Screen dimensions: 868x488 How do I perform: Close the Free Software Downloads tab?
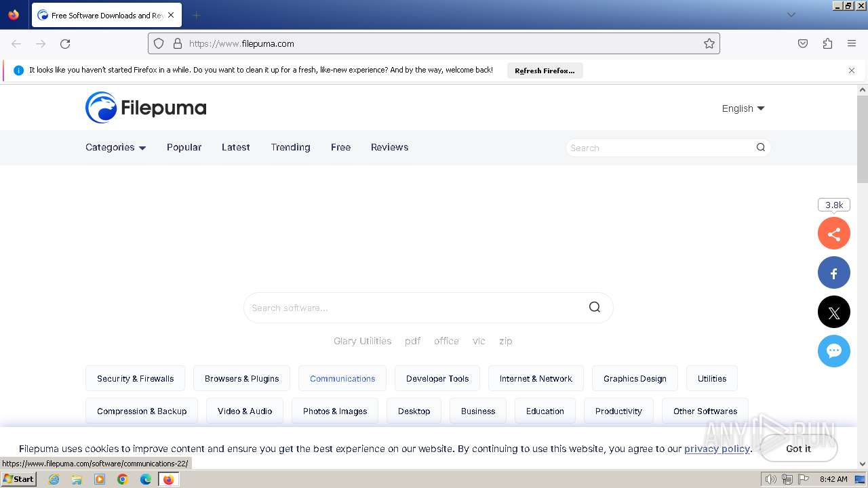[171, 15]
